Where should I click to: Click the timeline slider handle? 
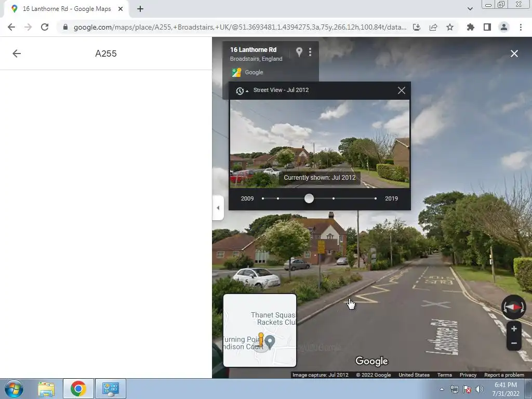(309, 198)
